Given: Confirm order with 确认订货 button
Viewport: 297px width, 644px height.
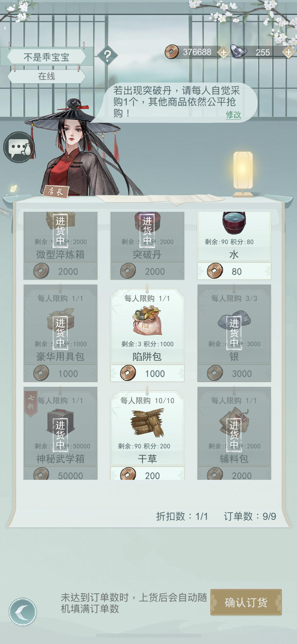Looking at the screenshot, I should click(x=246, y=602).
